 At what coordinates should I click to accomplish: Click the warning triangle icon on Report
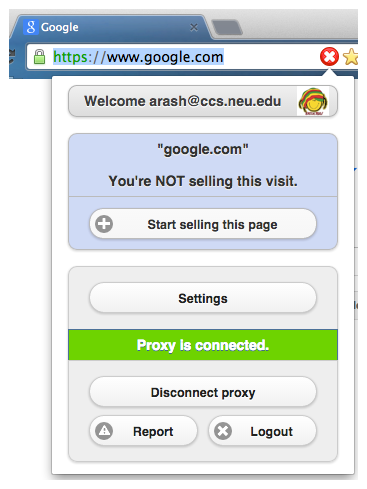tap(104, 431)
